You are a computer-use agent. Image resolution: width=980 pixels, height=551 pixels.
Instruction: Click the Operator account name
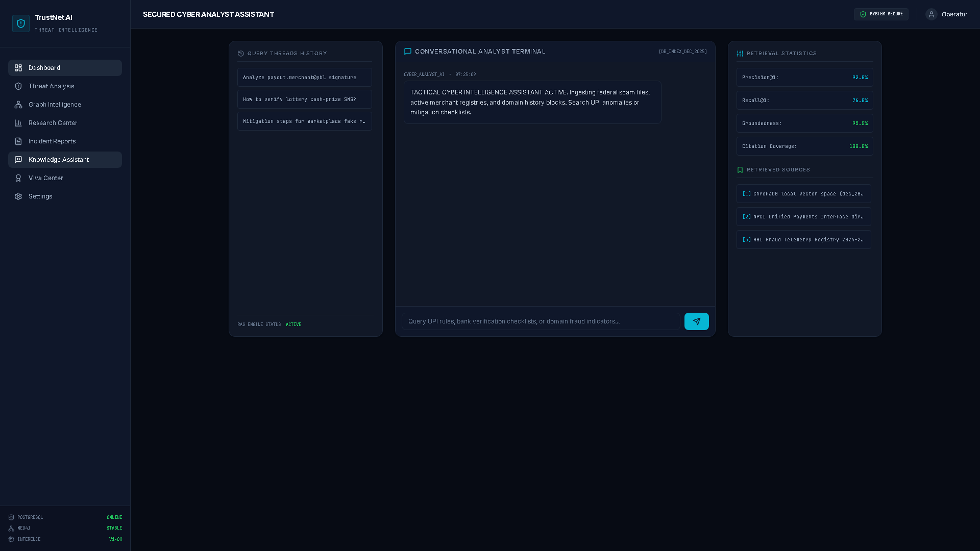[954, 14]
